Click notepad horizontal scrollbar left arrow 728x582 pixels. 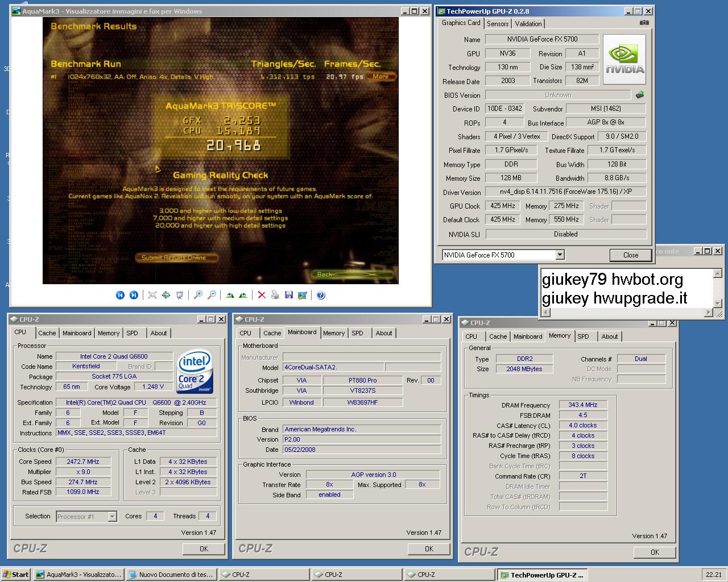click(x=547, y=312)
